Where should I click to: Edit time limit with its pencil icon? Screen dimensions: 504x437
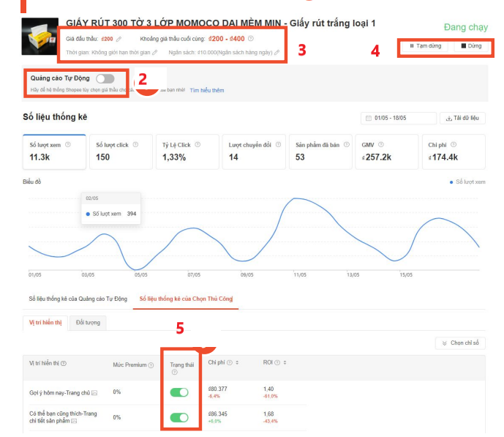155,53
